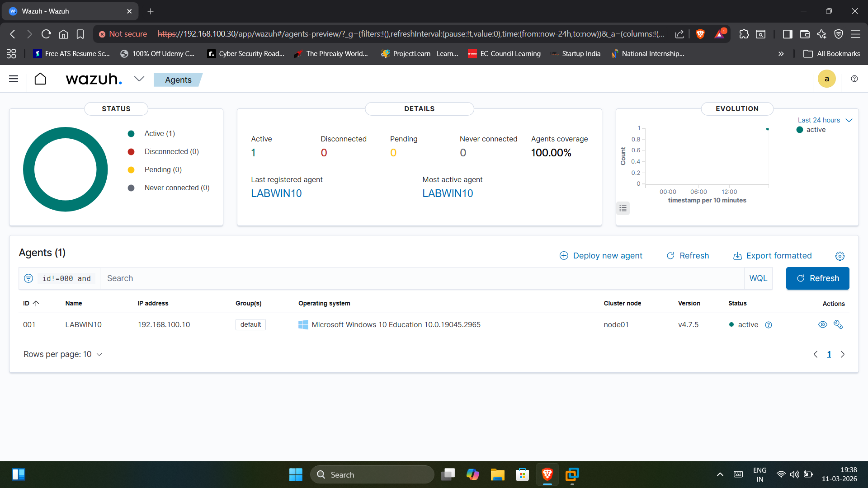Screen dimensions: 868x488
Task: Click the Never connected count value 0
Action: [x=463, y=153]
